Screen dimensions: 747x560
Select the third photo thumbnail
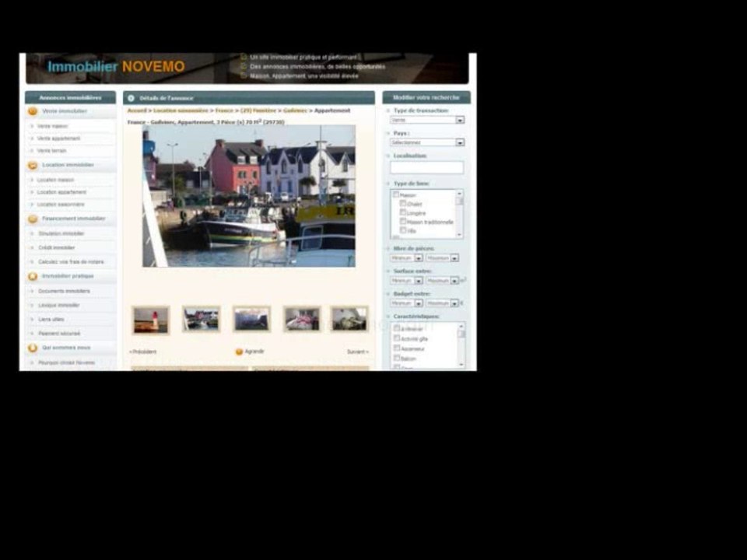[251, 319]
